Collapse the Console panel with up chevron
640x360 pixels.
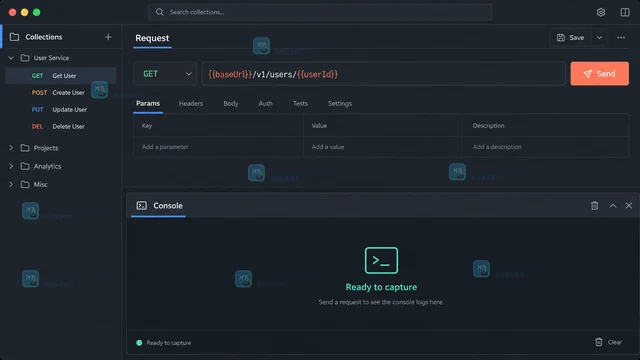tap(613, 206)
